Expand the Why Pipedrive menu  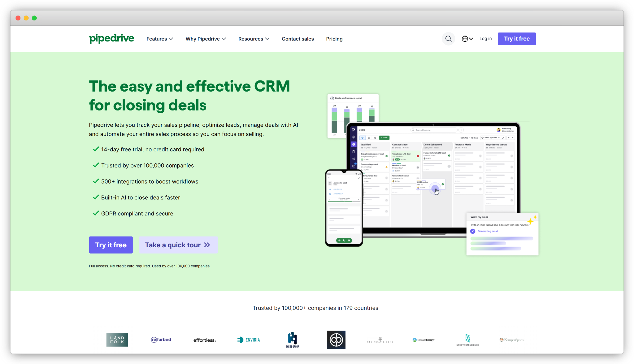[206, 39]
